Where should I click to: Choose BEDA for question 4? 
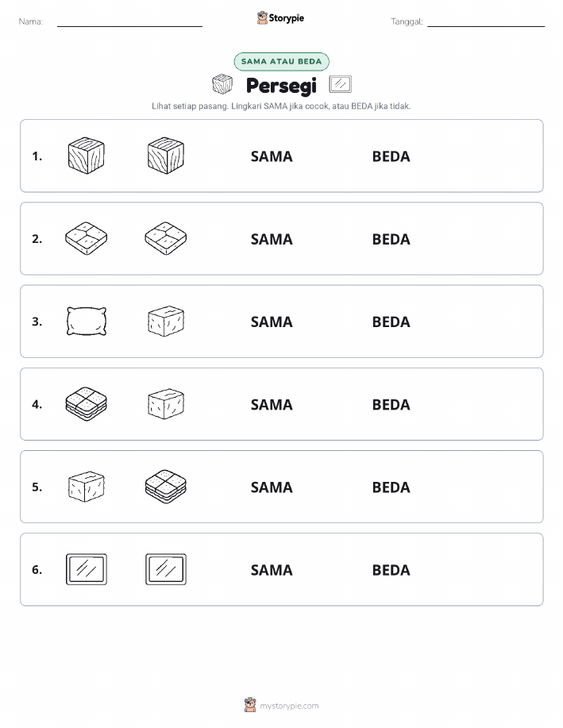391,405
